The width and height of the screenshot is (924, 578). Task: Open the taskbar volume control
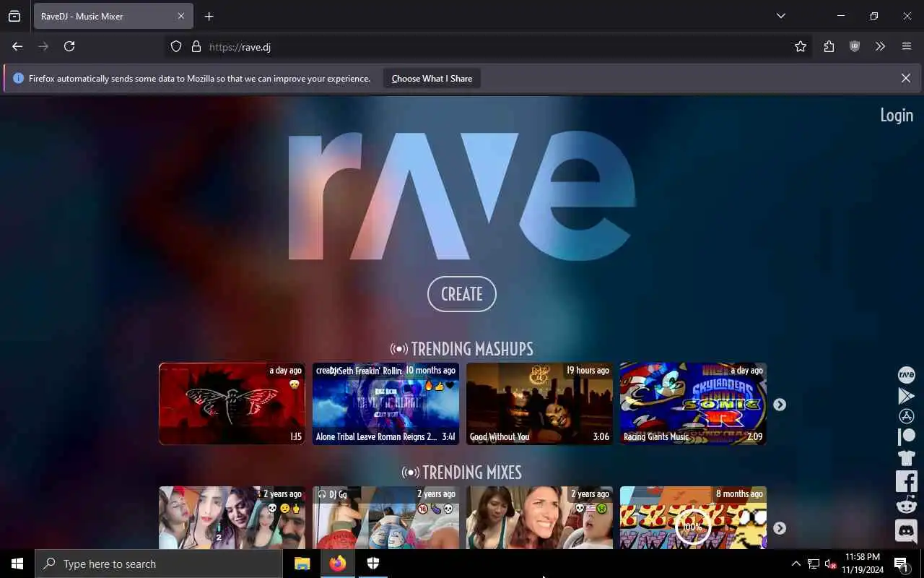tap(830, 564)
